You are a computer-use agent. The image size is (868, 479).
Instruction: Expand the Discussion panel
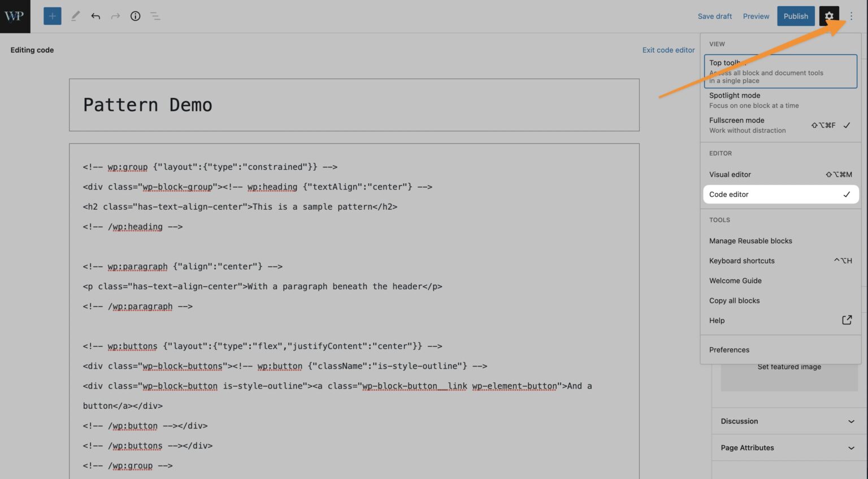[x=787, y=421]
